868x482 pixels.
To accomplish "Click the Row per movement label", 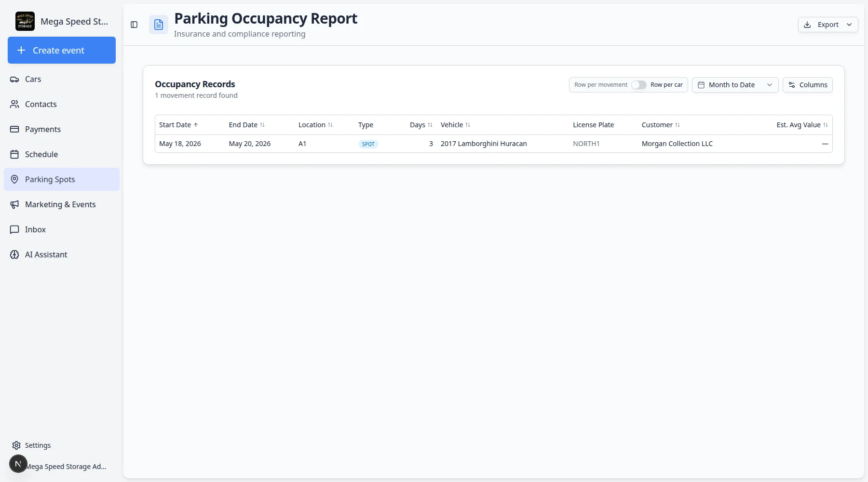I will [x=601, y=85].
